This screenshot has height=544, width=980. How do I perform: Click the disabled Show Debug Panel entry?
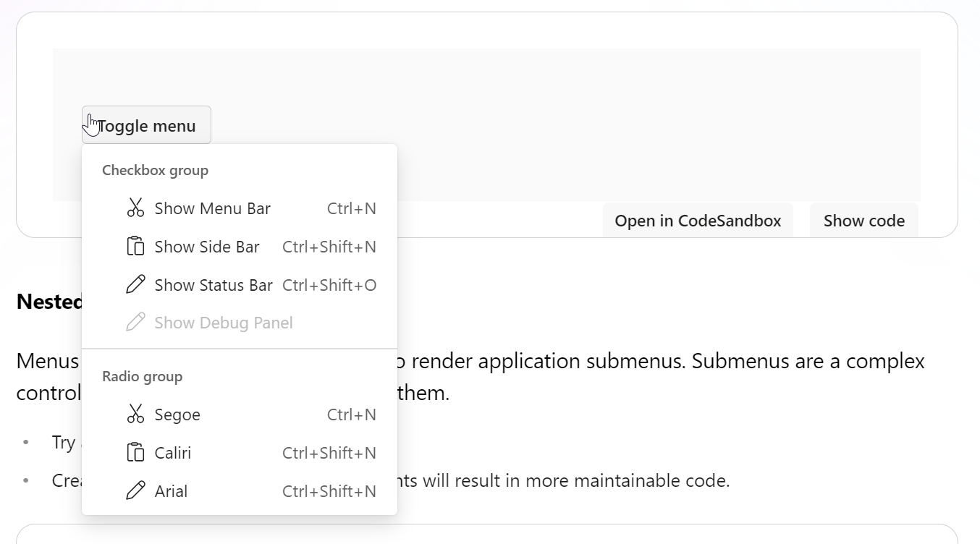(x=222, y=323)
